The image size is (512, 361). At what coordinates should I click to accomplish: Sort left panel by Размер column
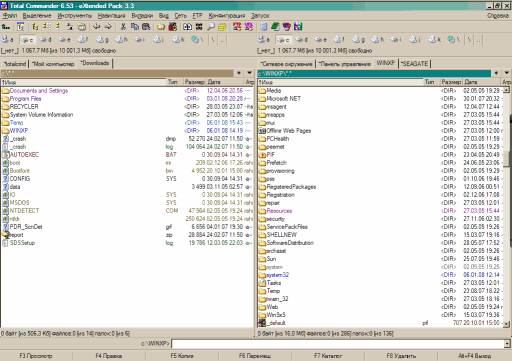194,82
